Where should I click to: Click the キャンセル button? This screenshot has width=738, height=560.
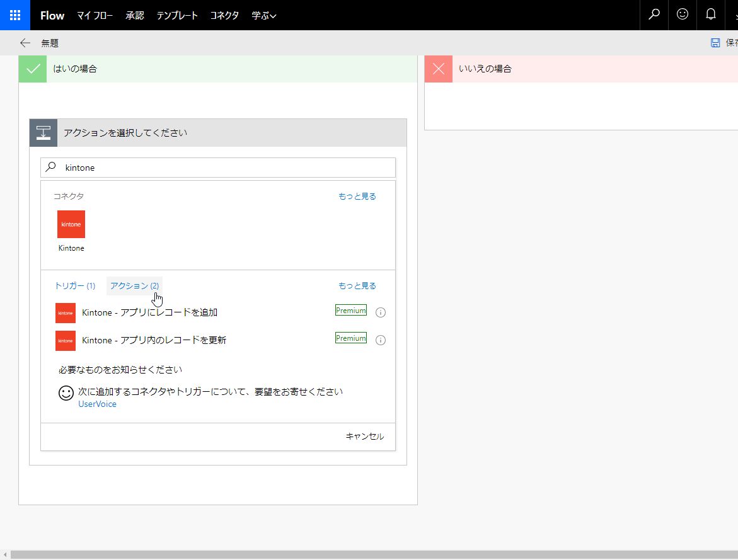pyautogui.click(x=365, y=437)
